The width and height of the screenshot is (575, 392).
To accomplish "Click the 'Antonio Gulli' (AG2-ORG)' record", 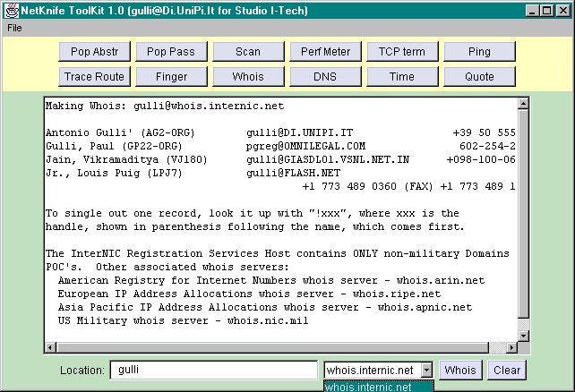I will (x=120, y=132).
